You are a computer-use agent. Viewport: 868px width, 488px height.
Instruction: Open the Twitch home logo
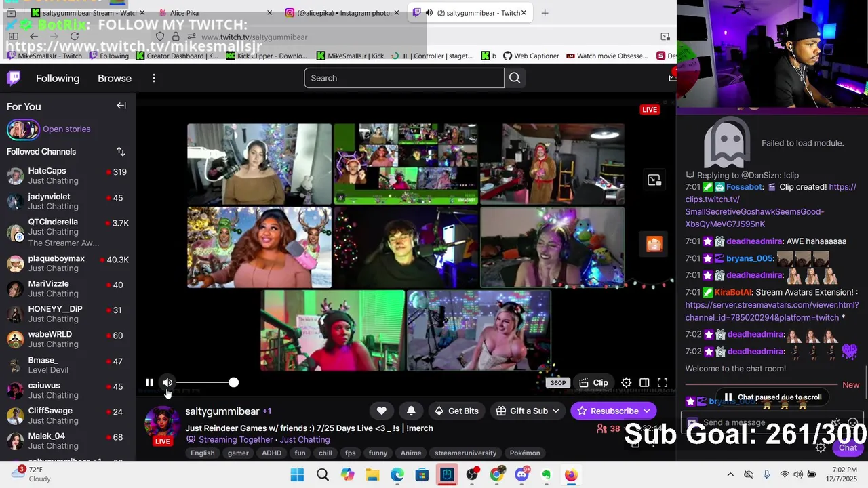14,78
